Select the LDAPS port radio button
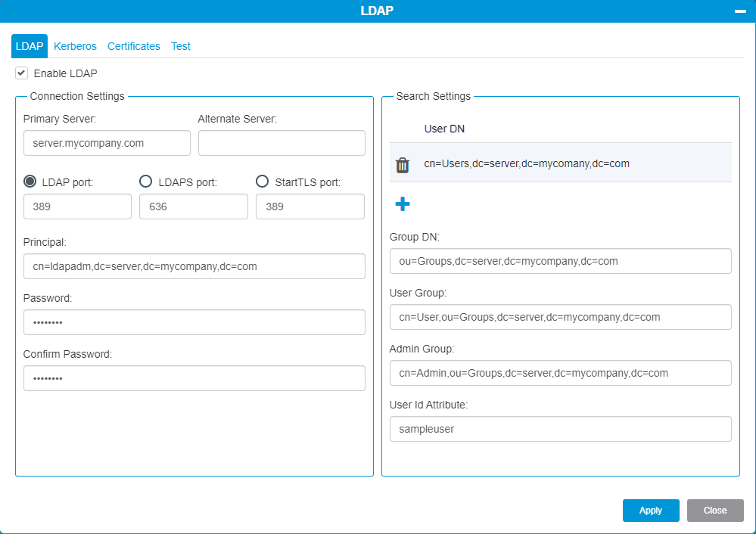 (145, 181)
